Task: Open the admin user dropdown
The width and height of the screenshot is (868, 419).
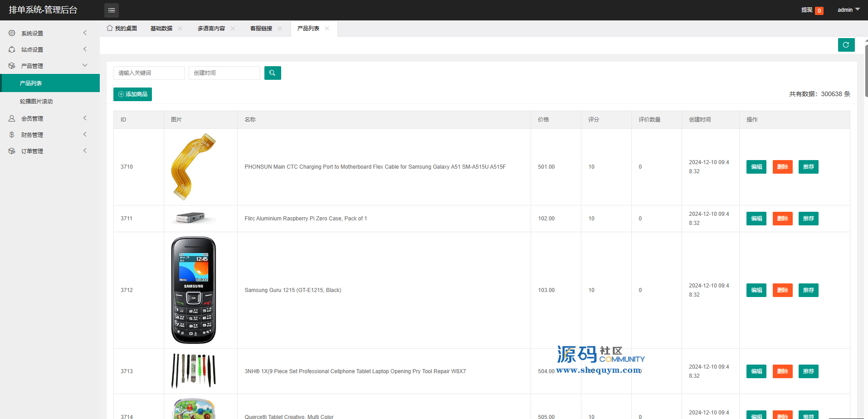Action: click(x=848, y=10)
